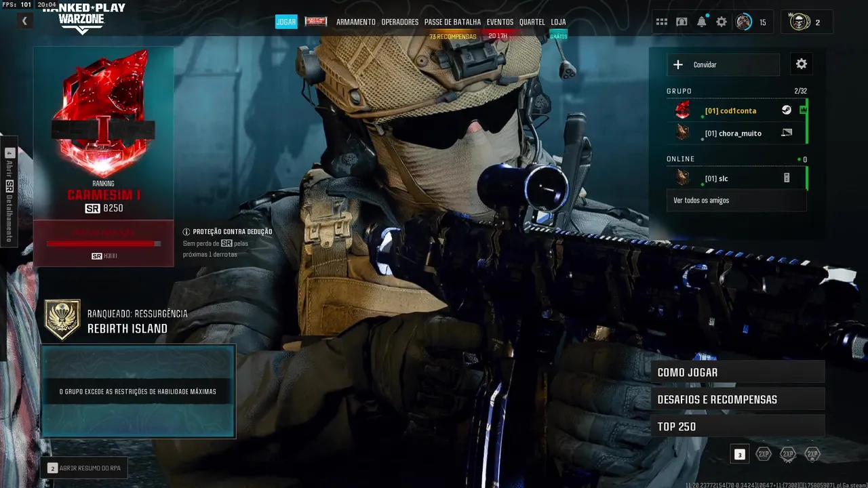This screenshot has height=488, width=868.
Task: Open the QUARTEL tab
Action: [532, 22]
